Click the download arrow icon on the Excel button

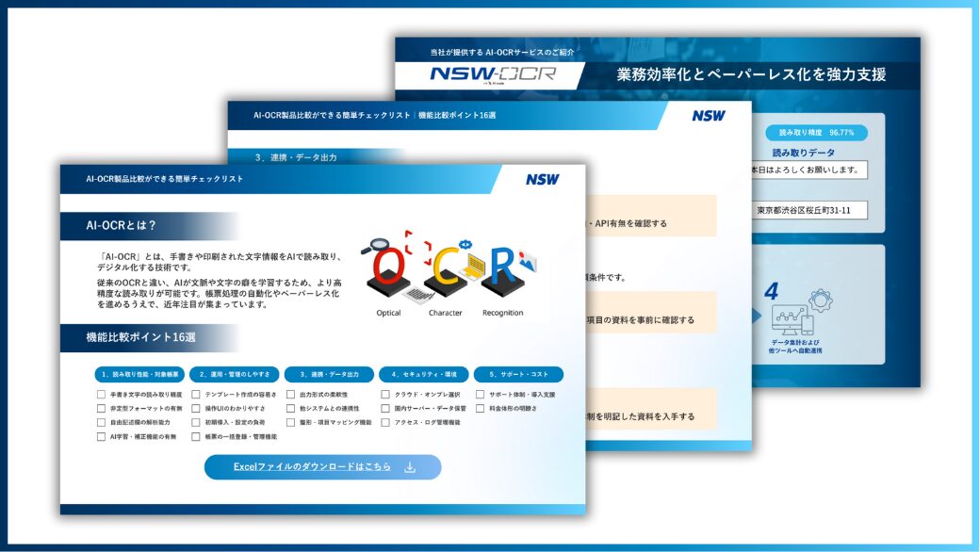tap(410, 467)
